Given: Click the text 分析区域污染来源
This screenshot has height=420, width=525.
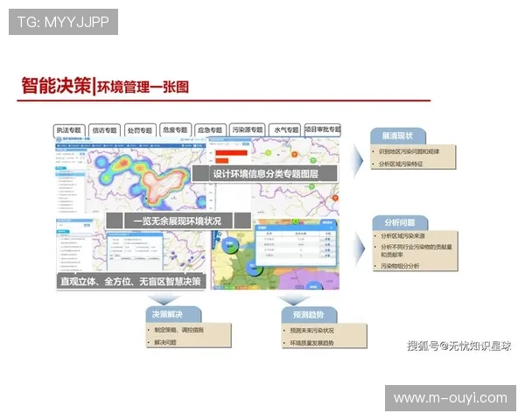Looking at the screenshot, I should click(402, 236).
